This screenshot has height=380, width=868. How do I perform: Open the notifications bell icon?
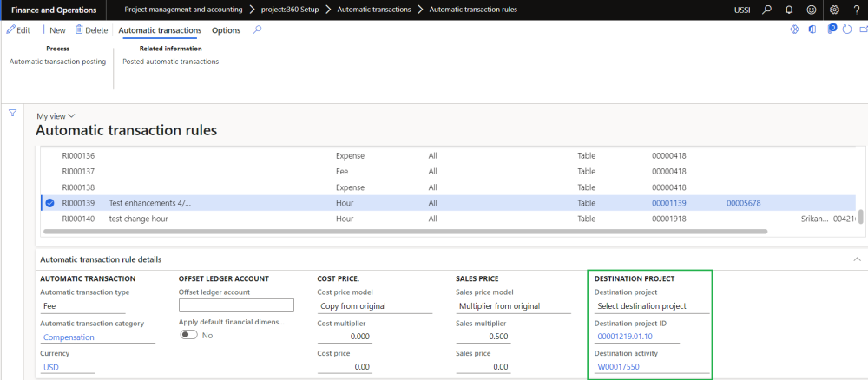tap(787, 9)
